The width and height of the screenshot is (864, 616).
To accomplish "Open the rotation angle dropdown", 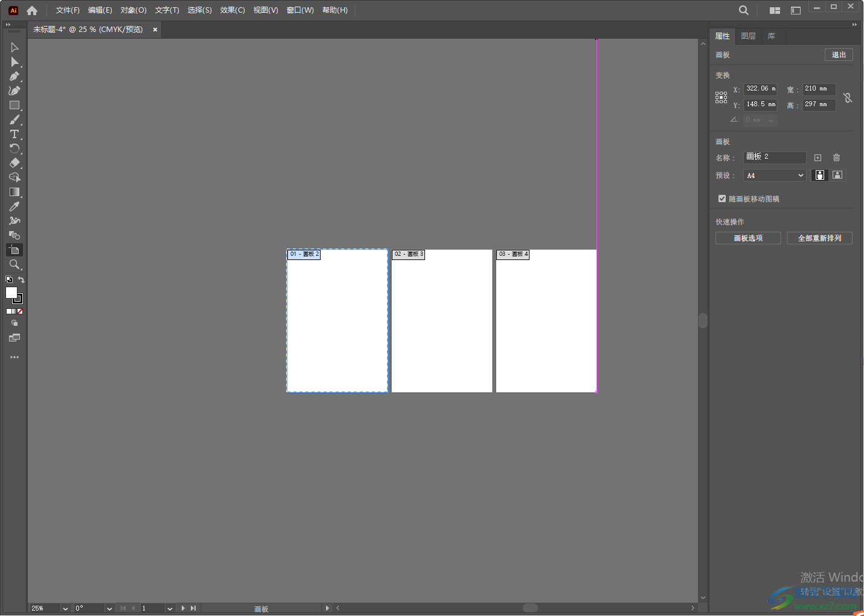I will coord(109,608).
